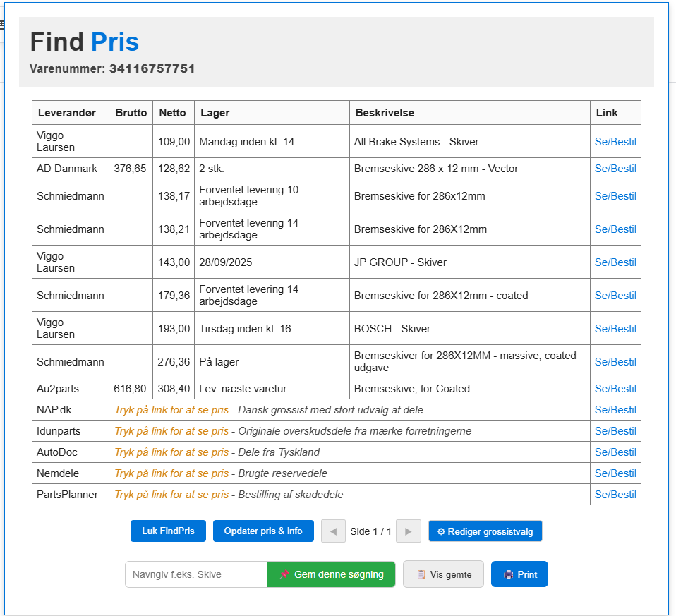Save search with Gem denne søgning

331,574
